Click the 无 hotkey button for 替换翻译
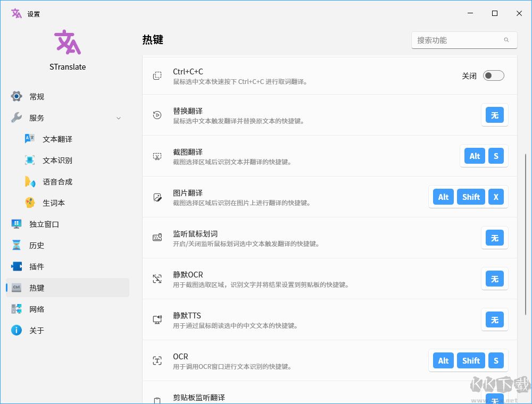532x404 pixels. point(494,115)
